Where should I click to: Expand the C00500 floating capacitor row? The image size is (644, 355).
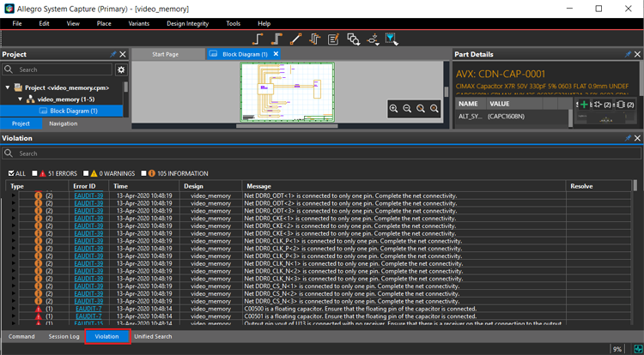[x=13, y=309]
